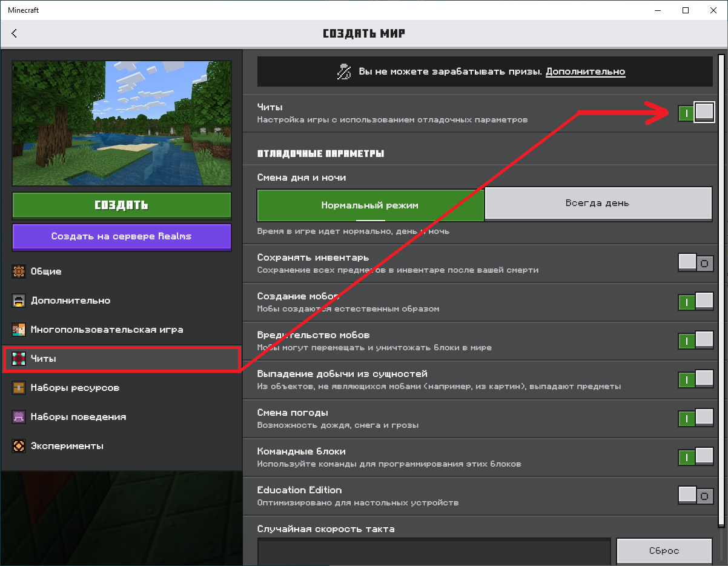Toggle the Командные блоки switch
This screenshot has height=566, width=728.
(696, 457)
